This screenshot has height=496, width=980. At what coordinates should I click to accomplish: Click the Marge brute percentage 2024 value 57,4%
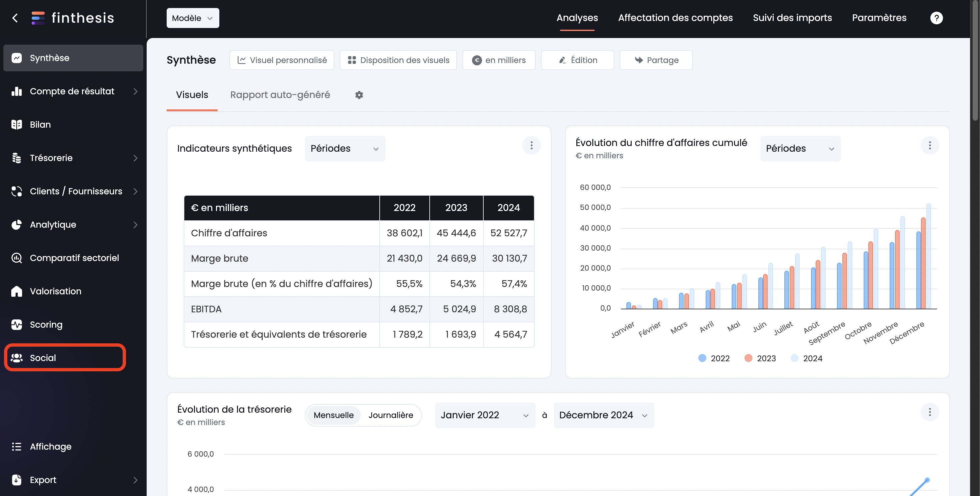pyautogui.click(x=514, y=284)
